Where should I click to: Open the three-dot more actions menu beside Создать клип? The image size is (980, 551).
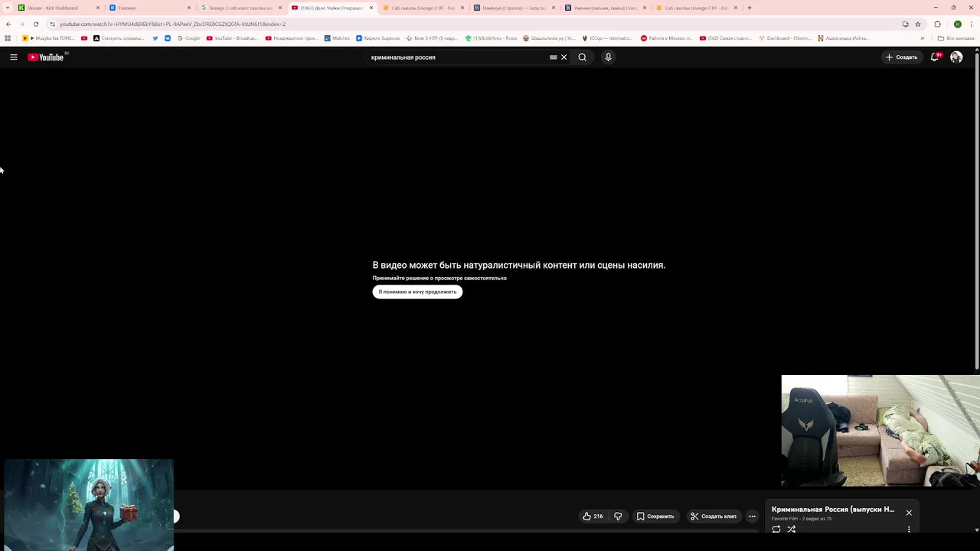753,517
